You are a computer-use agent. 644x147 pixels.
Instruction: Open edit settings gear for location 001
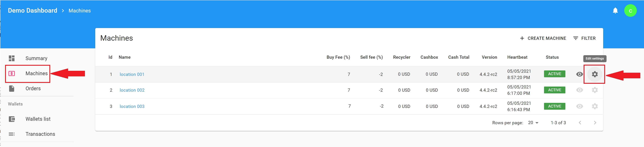tap(595, 74)
